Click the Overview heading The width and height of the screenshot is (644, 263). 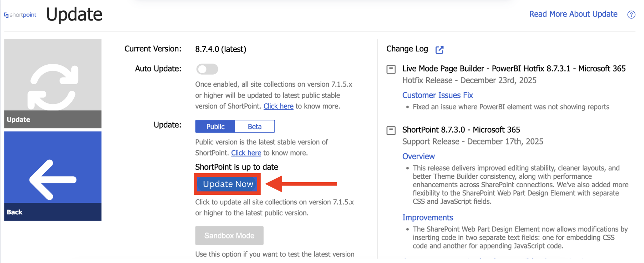[x=418, y=156]
